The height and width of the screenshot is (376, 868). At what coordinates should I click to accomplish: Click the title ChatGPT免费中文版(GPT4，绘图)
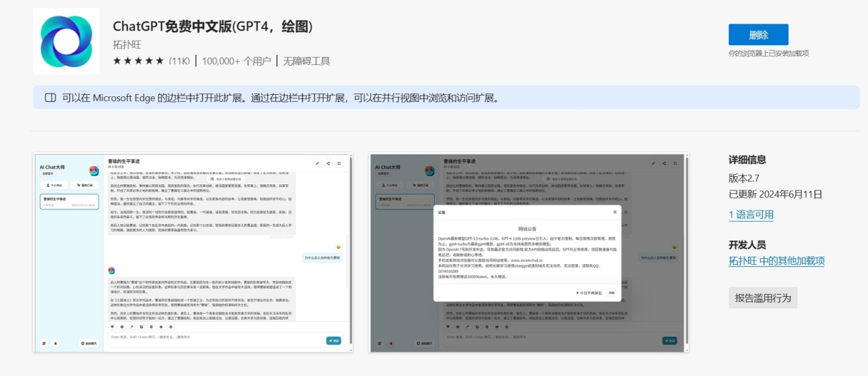212,26
